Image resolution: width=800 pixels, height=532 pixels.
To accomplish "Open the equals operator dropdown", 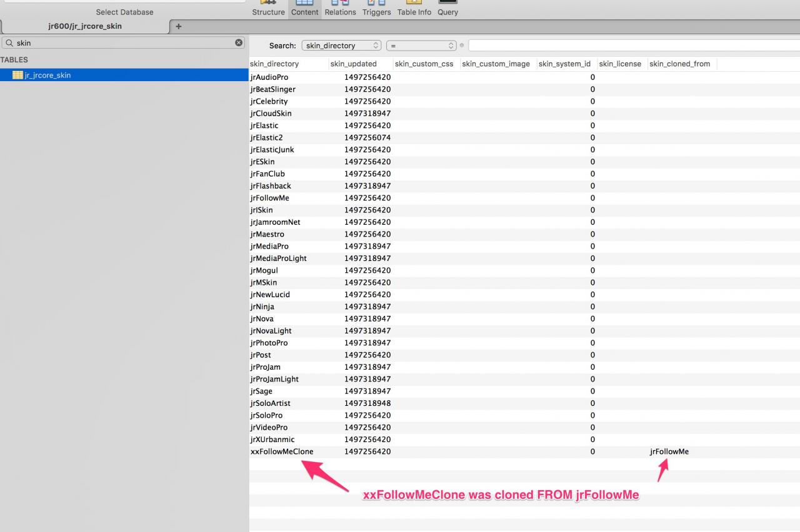I will coord(421,46).
